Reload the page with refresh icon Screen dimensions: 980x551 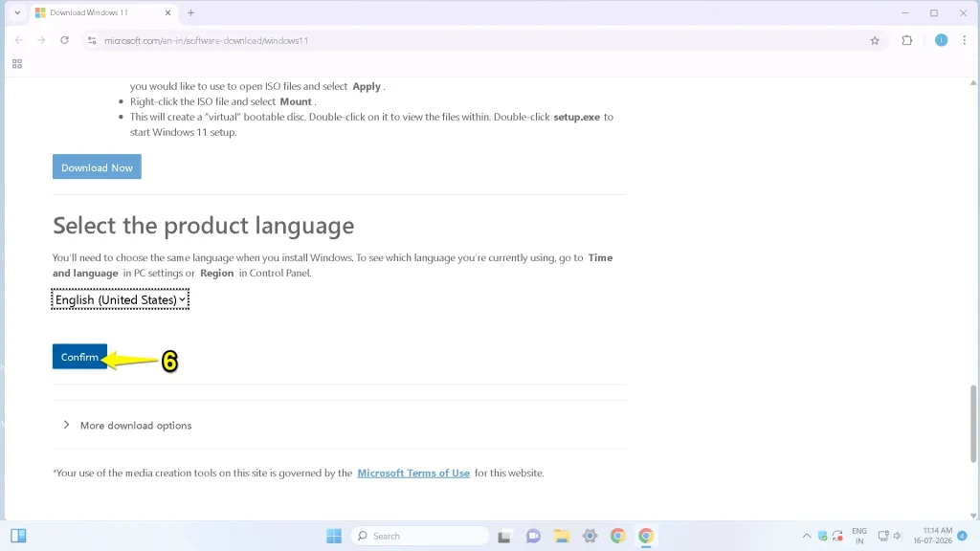coord(64,40)
